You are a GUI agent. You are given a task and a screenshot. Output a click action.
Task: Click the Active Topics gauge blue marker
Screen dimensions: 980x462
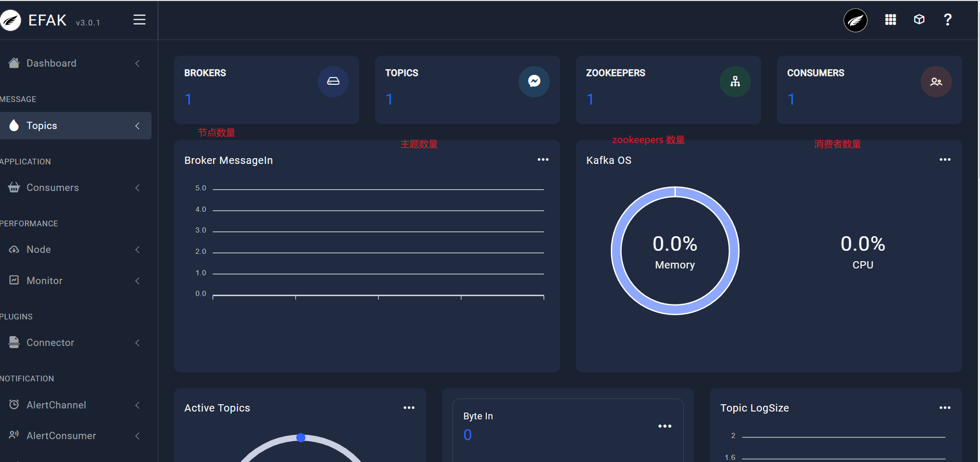coord(300,438)
